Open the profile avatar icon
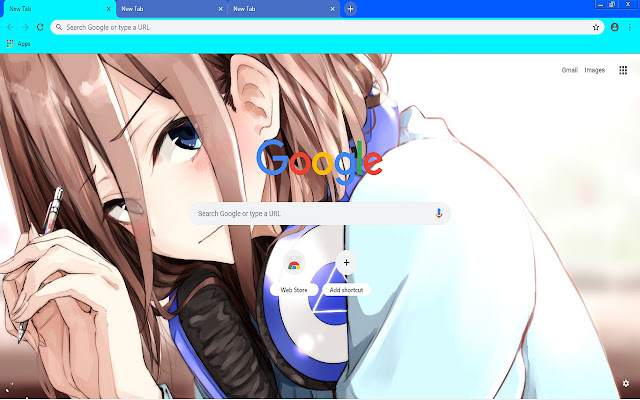 click(x=614, y=27)
